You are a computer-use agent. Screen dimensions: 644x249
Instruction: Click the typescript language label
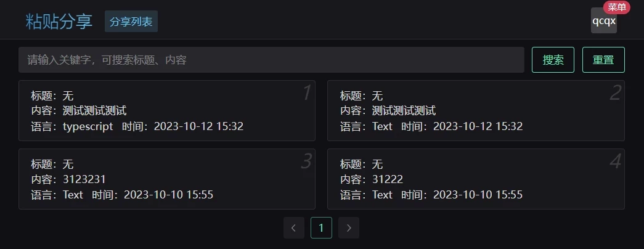(88, 126)
